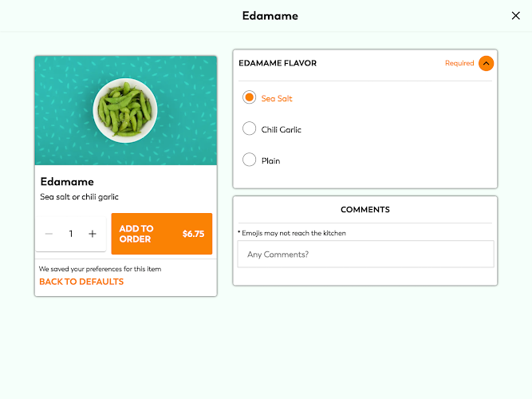Click the Comments section heading
The height and width of the screenshot is (399, 532).
[x=365, y=210]
